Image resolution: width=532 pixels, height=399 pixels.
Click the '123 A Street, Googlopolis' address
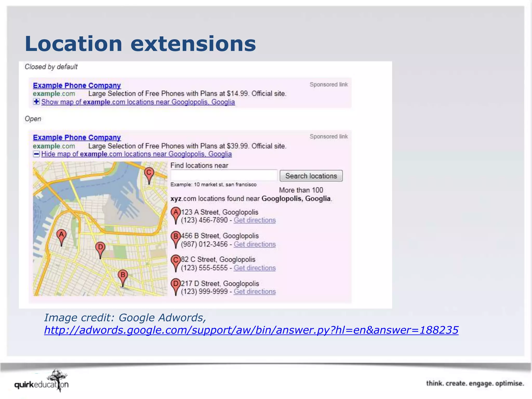pyautogui.click(x=220, y=212)
